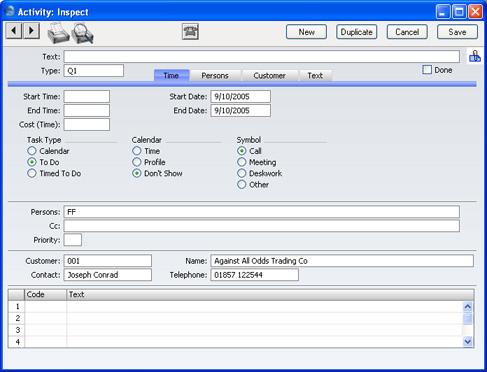Screen dimensions: 487x372
Task: Select row 2 in the table
Action: click(x=235, y=318)
